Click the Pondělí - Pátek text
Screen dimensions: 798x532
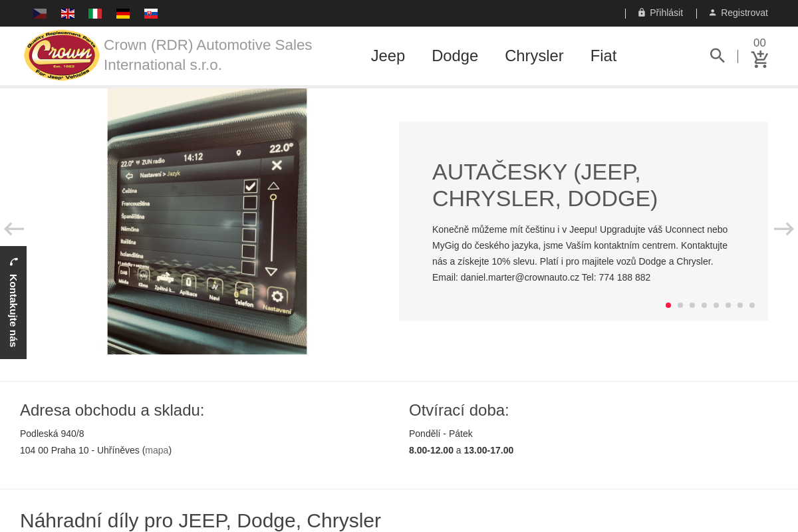point(441,434)
